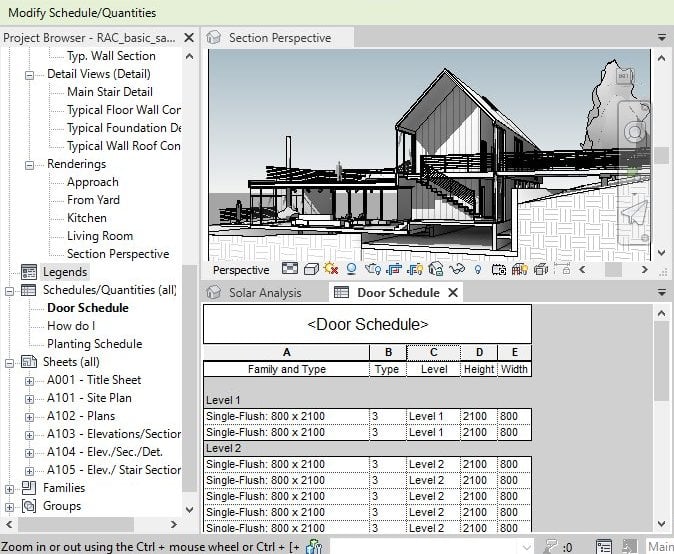Select Typ. Wall Section in browser
The height and width of the screenshot is (554, 674).
pos(111,56)
